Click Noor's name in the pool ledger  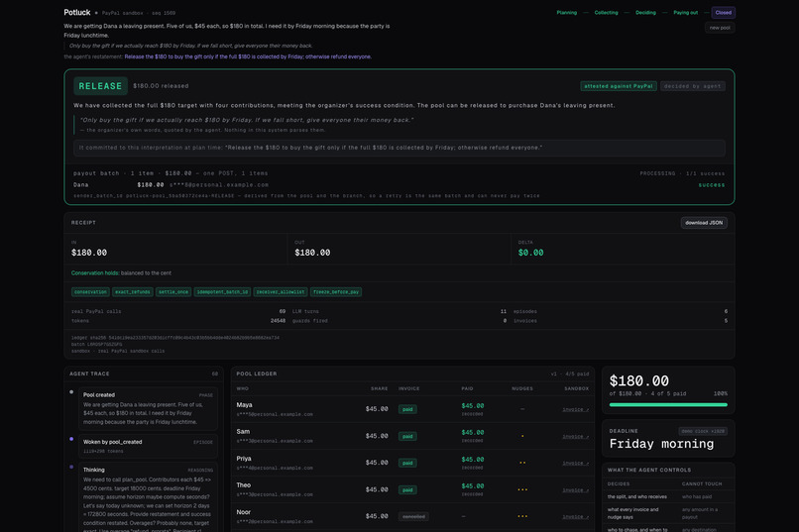[x=244, y=512]
